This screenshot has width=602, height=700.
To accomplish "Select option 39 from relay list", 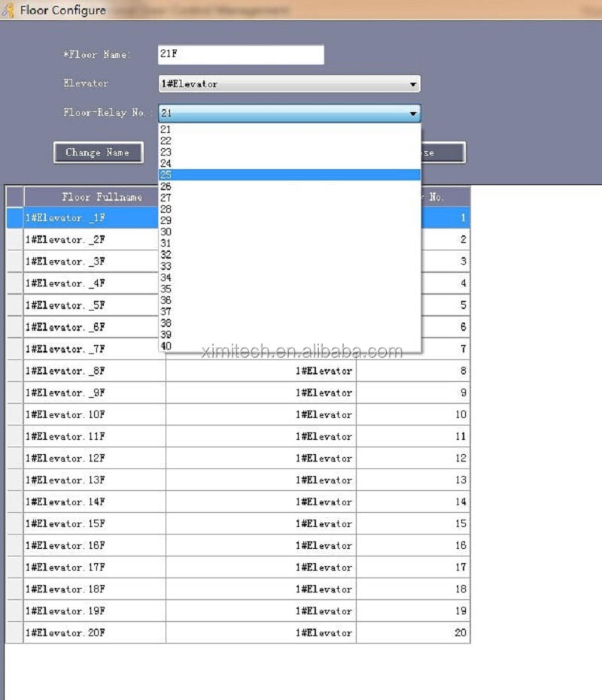I will [x=290, y=335].
